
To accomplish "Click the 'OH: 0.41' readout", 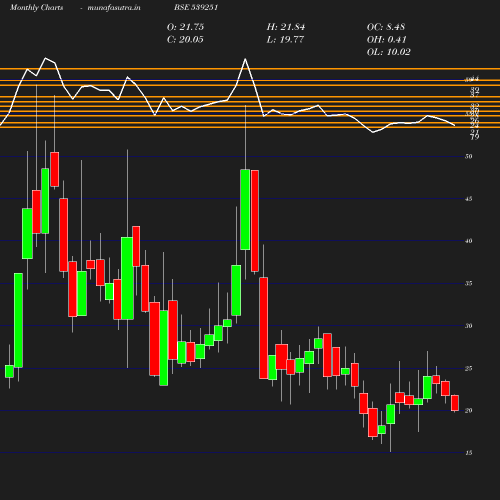I will 387,40.
